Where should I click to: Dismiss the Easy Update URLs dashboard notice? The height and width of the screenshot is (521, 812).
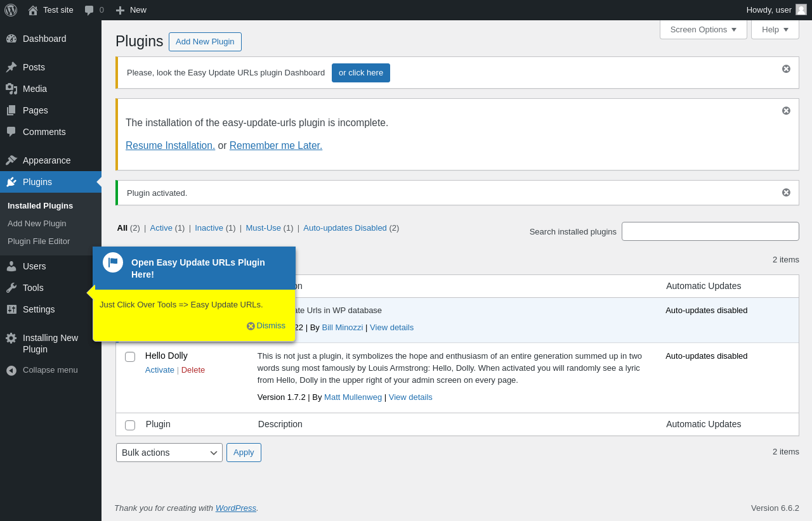point(786,68)
